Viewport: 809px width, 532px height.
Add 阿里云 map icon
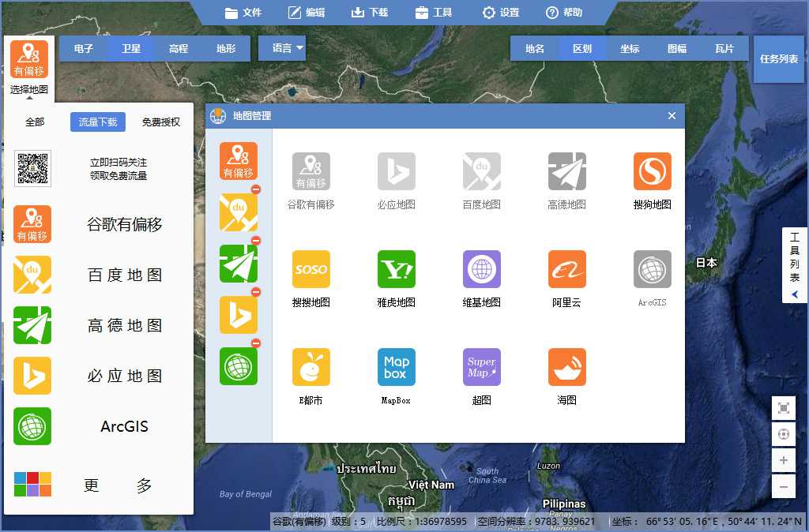tap(567, 269)
